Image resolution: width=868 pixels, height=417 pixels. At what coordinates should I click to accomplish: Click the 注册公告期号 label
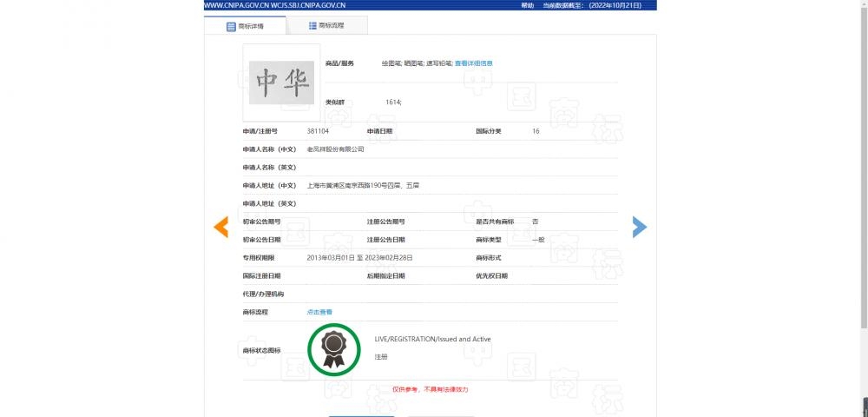[386, 222]
